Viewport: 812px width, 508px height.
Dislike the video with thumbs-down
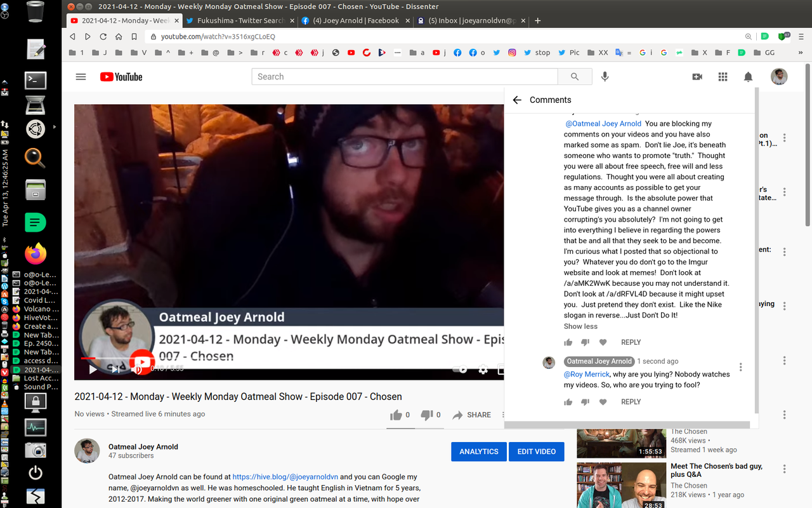[x=427, y=415]
